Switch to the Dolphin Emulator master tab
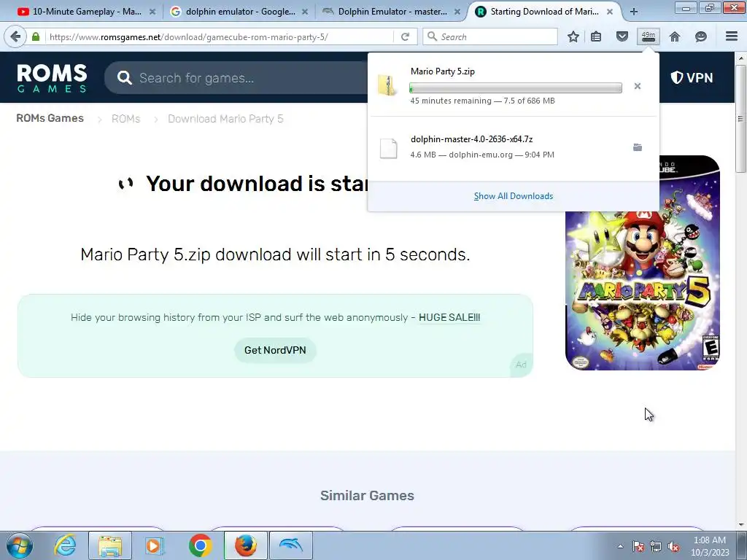 (392, 12)
